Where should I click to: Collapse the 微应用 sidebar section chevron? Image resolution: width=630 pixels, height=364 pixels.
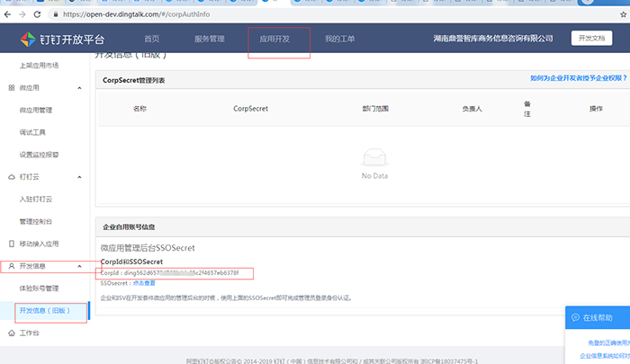pyautogui.click(x=79, y=88)
